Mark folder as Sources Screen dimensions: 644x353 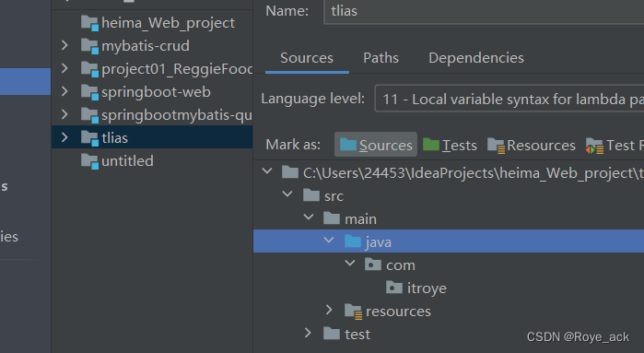click(376, 145)
